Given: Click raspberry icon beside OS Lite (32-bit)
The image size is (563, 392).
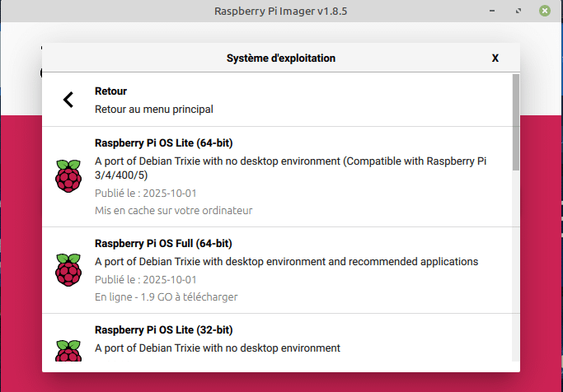Looking at the screenshot, I should pyautogui.click(x=68, y=350).
